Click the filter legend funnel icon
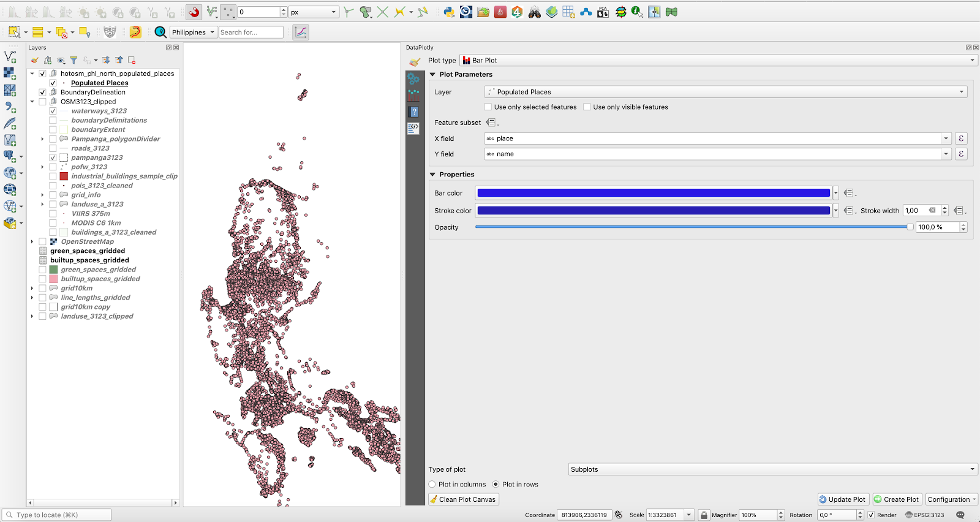 [73, 60]
